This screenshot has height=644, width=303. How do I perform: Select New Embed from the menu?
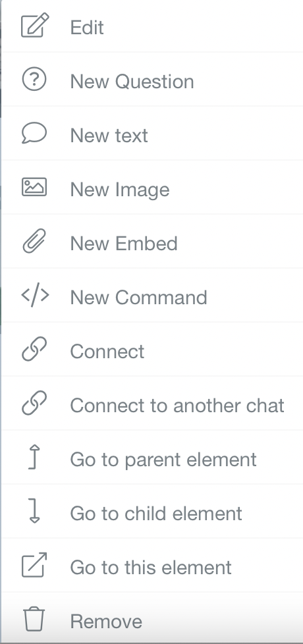pyautogui.click(x=152, y=241)
